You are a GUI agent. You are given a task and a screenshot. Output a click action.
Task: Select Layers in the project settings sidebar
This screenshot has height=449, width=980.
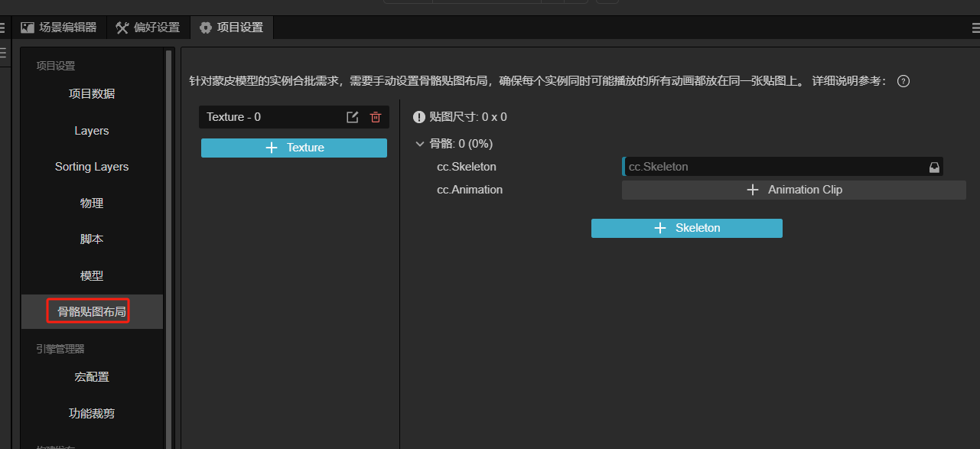[x=92, y=131]
